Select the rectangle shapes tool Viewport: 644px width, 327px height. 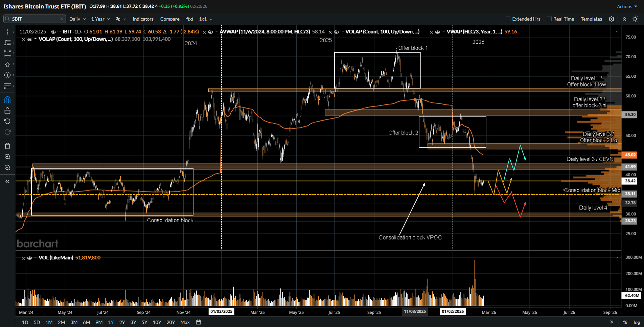[7, 53]
